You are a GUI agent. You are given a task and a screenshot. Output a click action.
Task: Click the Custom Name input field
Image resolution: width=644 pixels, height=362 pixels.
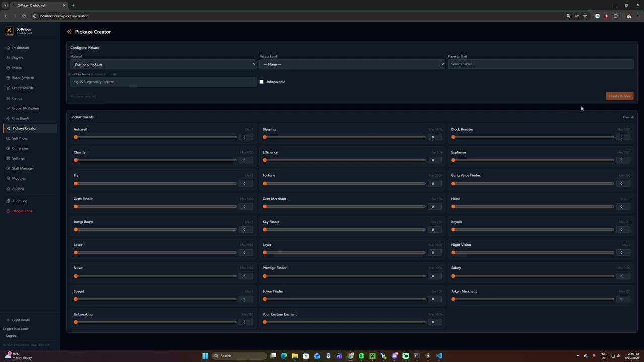(x=163, y=82)
